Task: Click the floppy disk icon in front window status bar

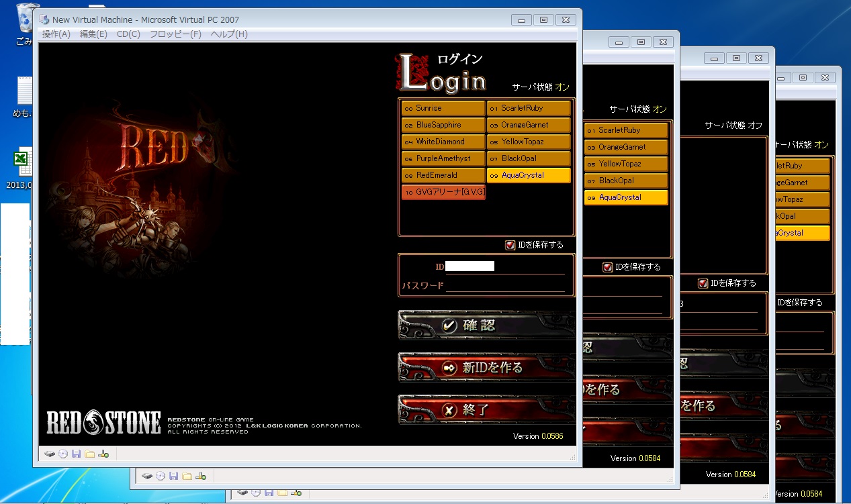Action: (x=77, y=454)
